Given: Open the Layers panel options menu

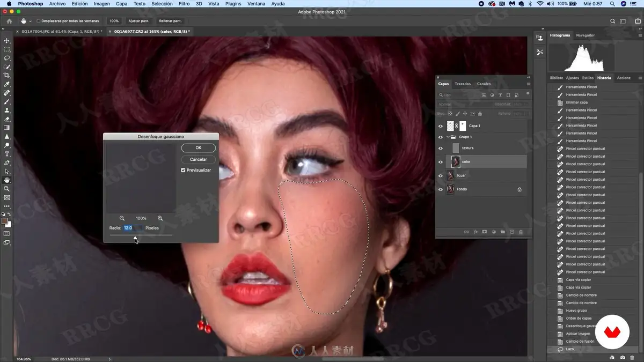Looking at the screenshot, I should (x=528, y=84).
